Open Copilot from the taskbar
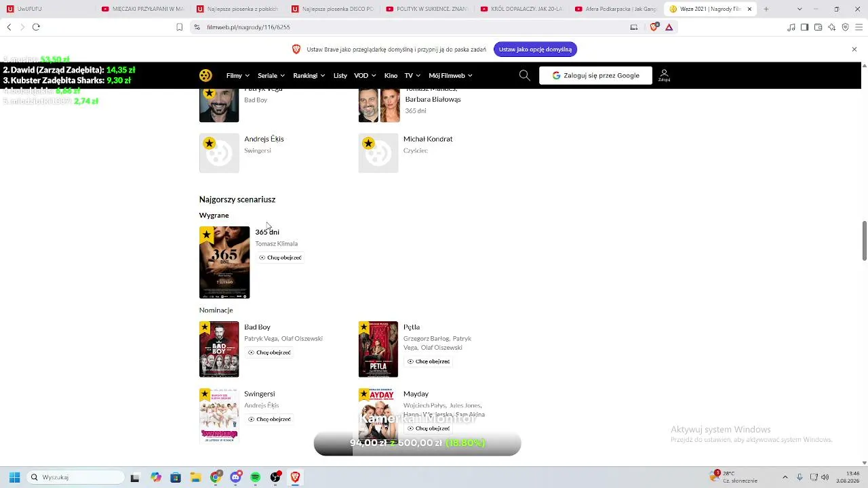This screenshot has width=868, height=488. [156, 477]
